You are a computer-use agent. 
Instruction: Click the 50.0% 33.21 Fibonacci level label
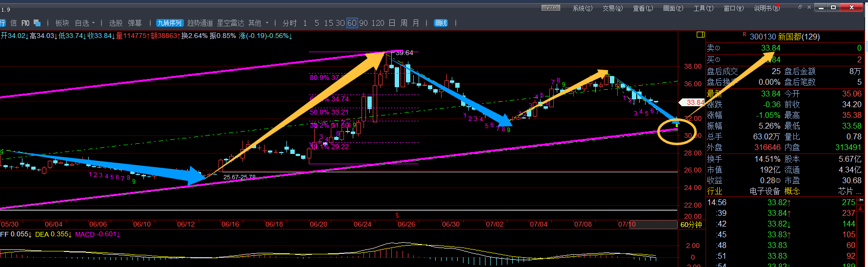[x=329, y=112]
